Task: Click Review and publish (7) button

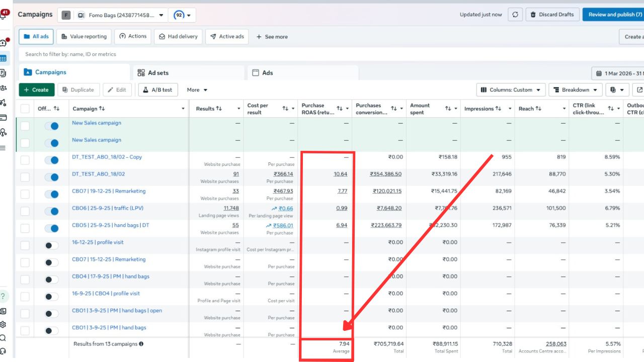Action: point(613,15)
